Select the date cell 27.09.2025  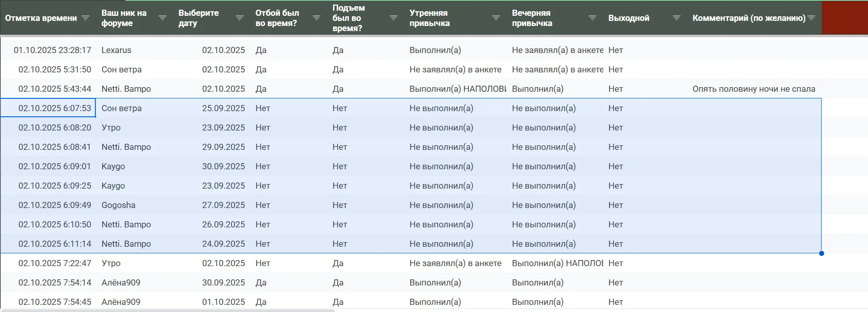[x=223, y=205]
